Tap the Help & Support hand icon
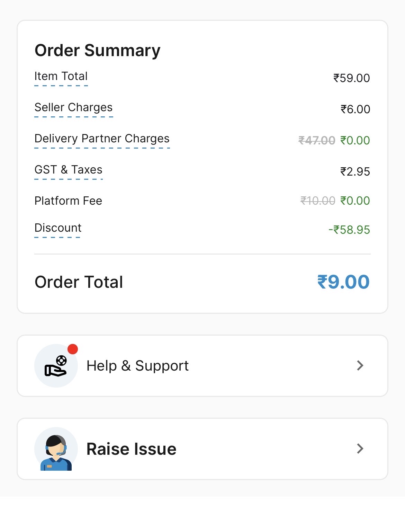This screenshot has width=405, height=532. pos(56,366)
